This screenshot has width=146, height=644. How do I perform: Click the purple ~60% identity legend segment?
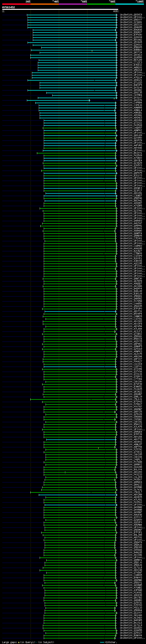pos(73,4)
